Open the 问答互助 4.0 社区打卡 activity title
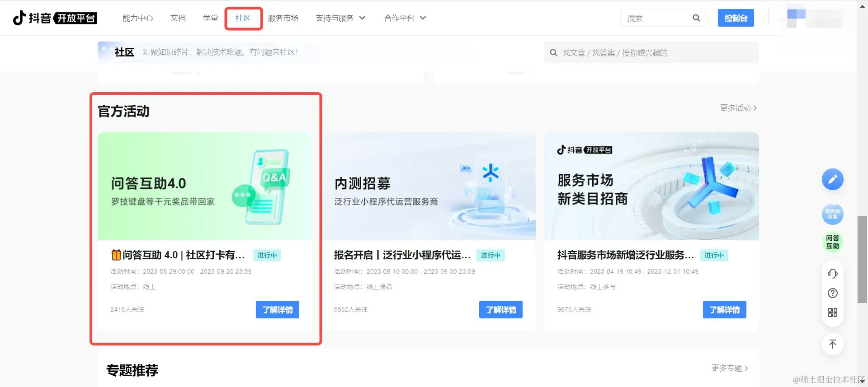Screen dimensions: 868x387 pos(178,255)
